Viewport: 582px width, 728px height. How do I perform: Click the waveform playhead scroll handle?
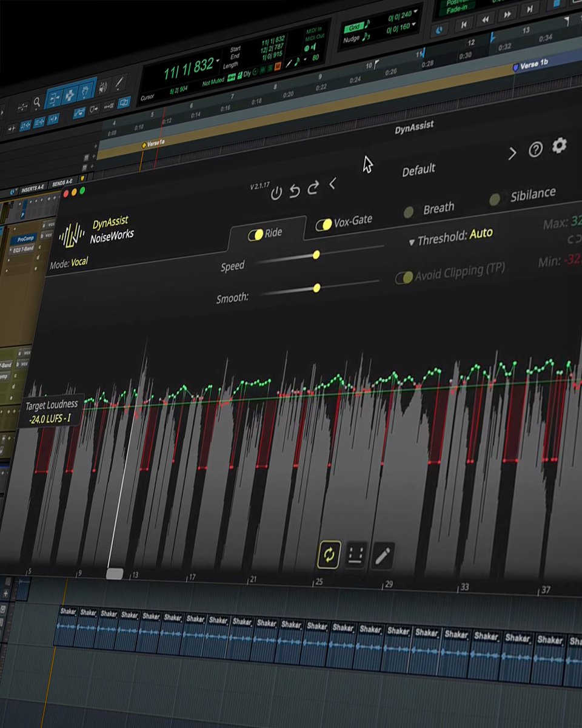(x=115, y=573)
